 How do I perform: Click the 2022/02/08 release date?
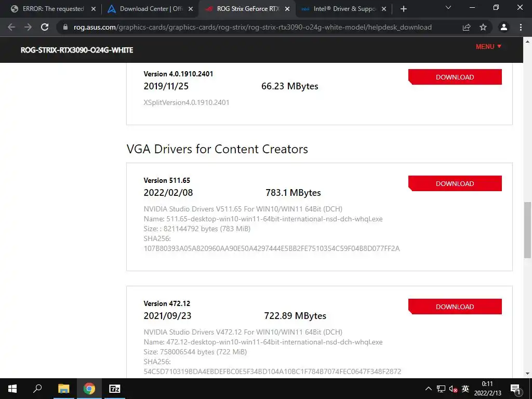click(168, 192)
